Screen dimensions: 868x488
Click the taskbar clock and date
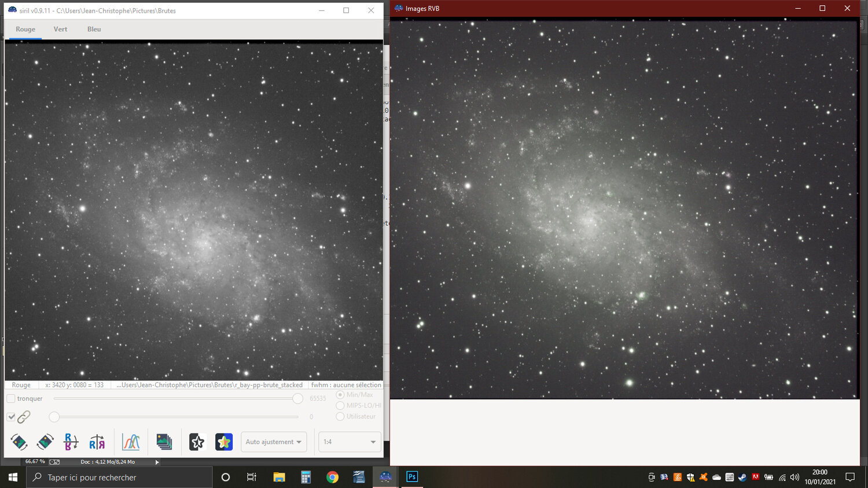tap(820, 477)
